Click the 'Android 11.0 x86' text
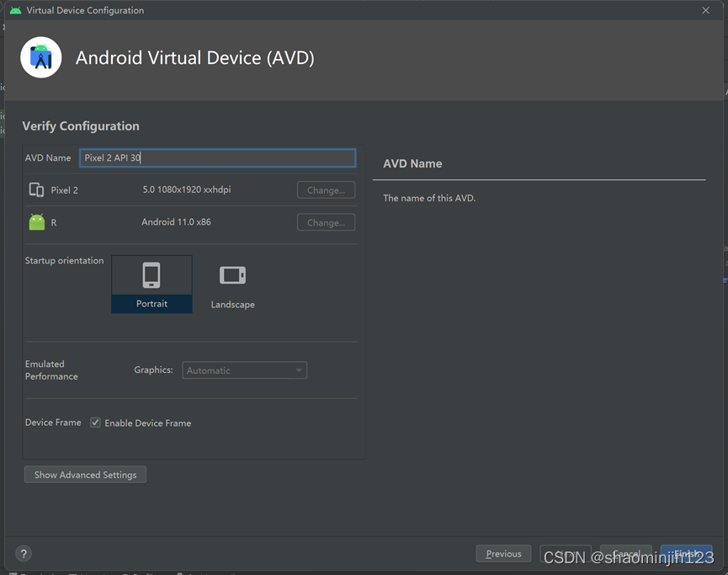The width and height of the screenshot is (728, 575). 177,222
